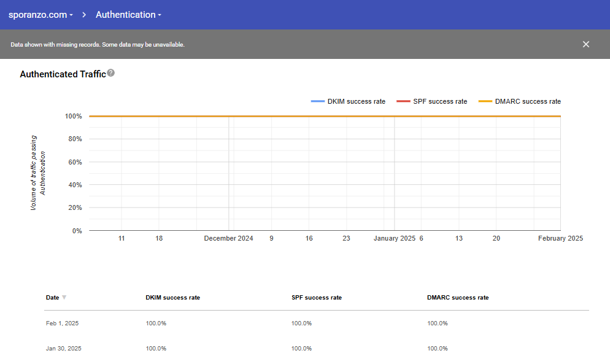
Task: Click December 2024 label on chart axis
Action: pos(228,238)
